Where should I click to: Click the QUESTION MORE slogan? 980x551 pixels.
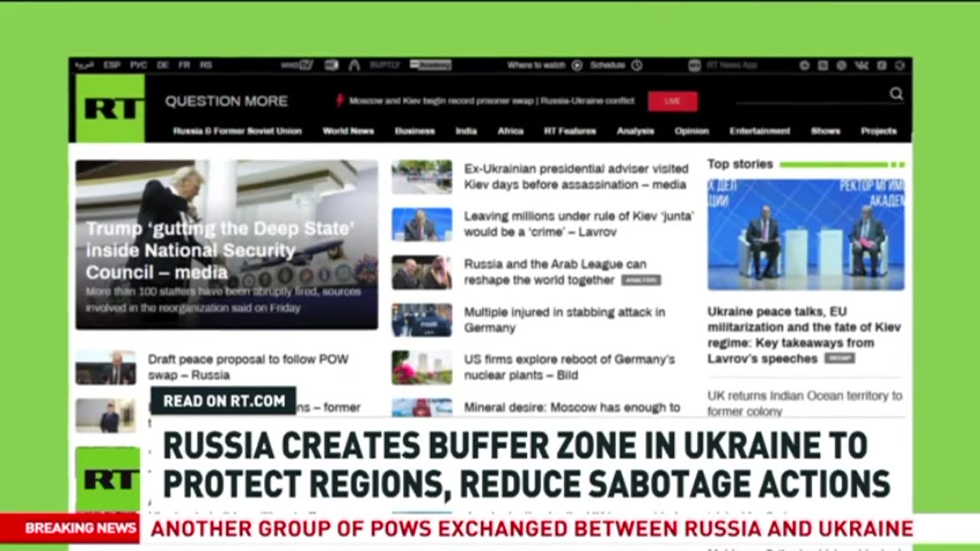click(x=227, y=101)
